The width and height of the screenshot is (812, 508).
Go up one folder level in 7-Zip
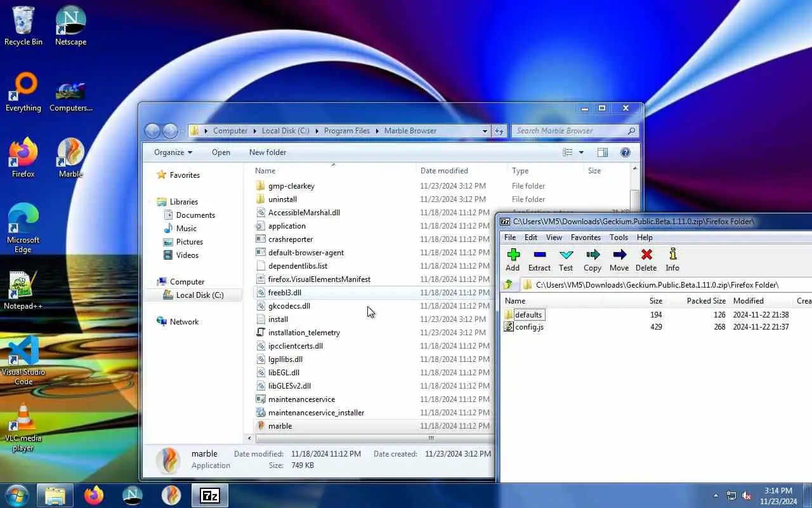508,284
